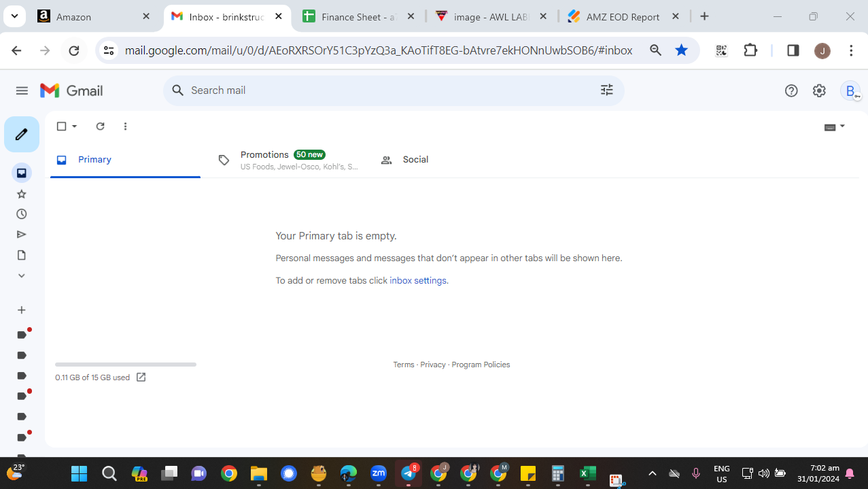Switch to the Finance Sheet browser tab
The height and width of the screenshot is (489, 868).
pos(358,17)
